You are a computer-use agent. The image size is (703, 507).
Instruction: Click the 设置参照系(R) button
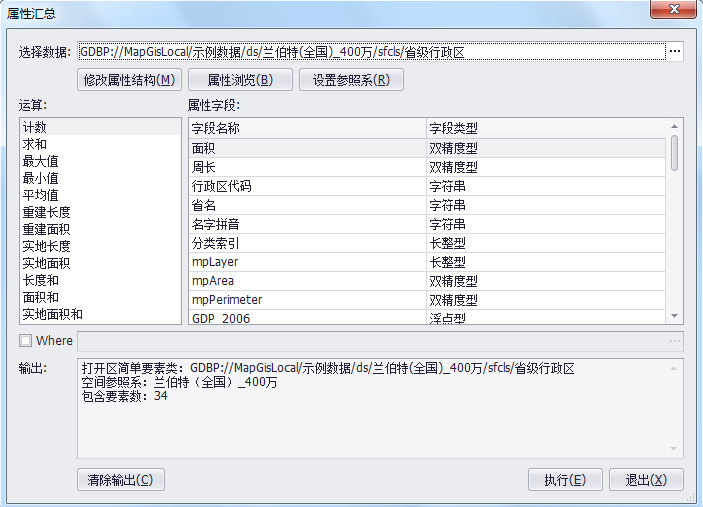point(350,80)
